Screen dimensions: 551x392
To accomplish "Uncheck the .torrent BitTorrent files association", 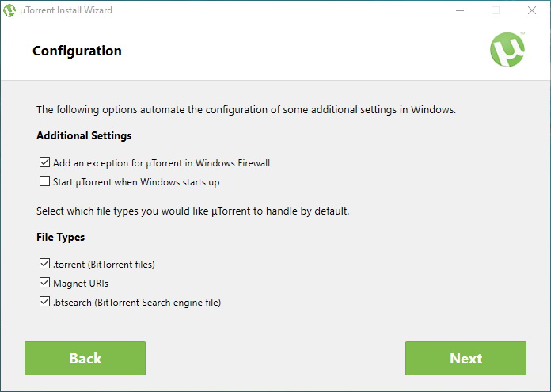I will [44, 264].
